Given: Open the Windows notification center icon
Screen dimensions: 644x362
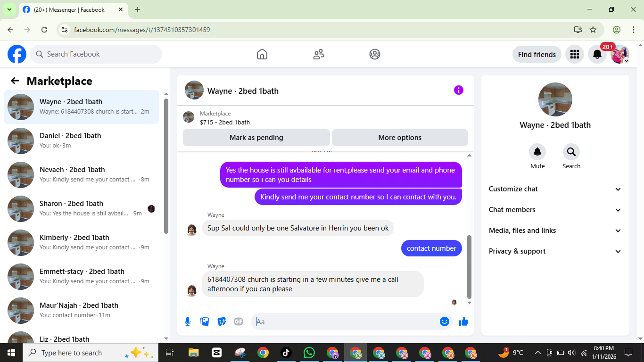Looking at the screenshot, I should click(x=628, y=353).
